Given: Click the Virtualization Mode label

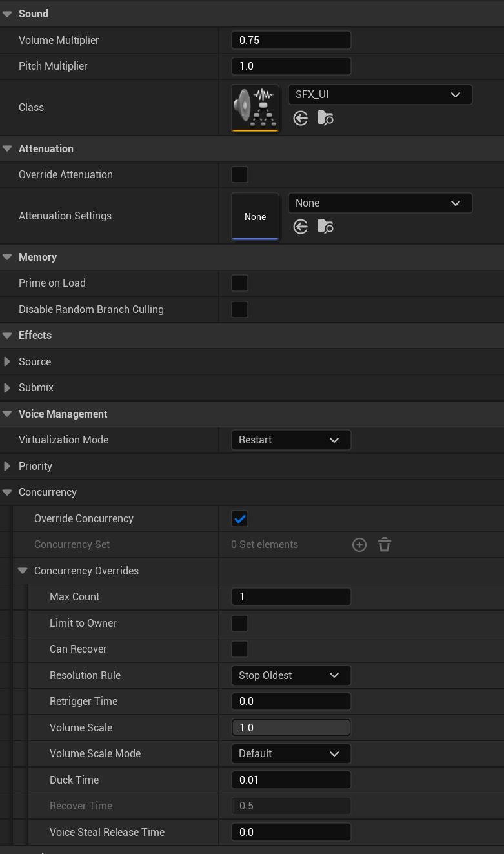Looking at the screenshot, I should point(63,440).
